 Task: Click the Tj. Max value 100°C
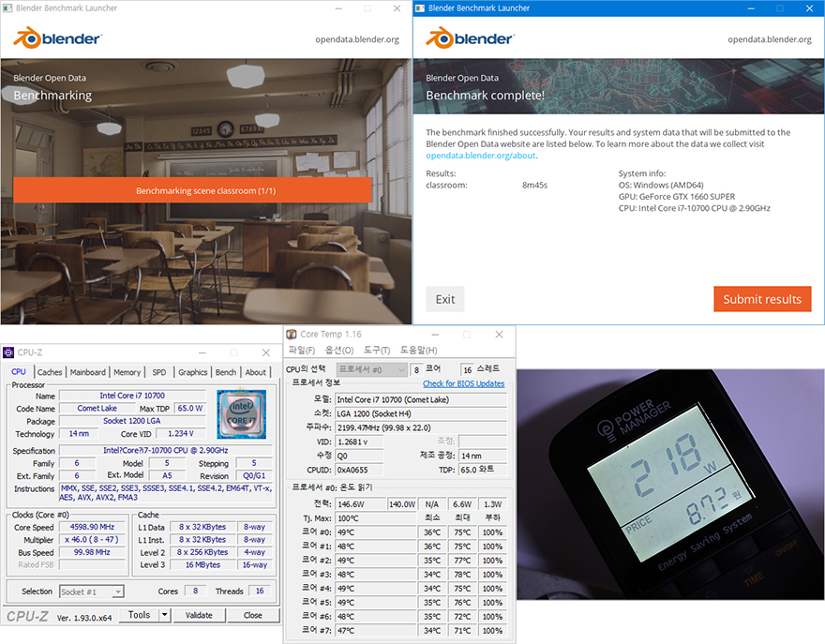pyautogui.click(x=376, y=518)
